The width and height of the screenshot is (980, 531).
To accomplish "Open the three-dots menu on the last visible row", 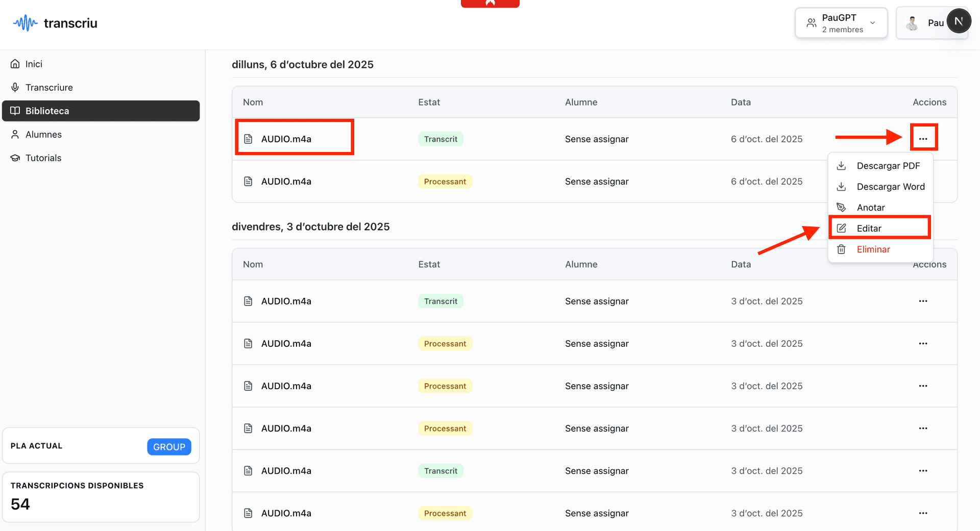I will tap(923, 513).
